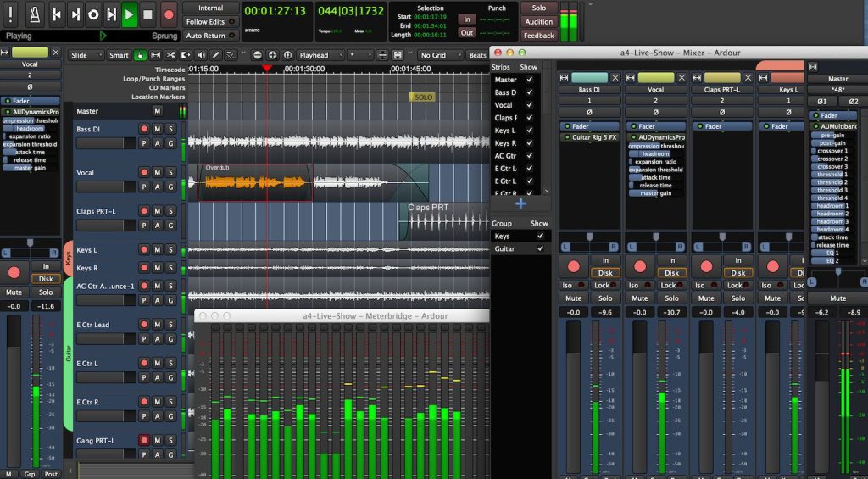Open the No Grid snap dropdown
This screenshot has height=479, width=868.
[441, 55]
